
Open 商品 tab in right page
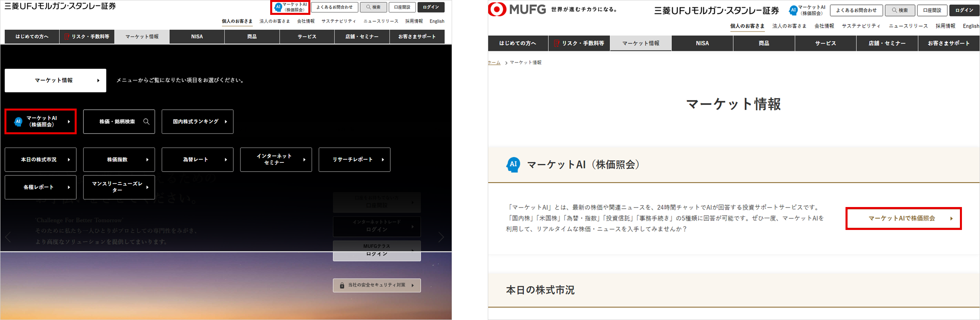(x=764, y=43)
